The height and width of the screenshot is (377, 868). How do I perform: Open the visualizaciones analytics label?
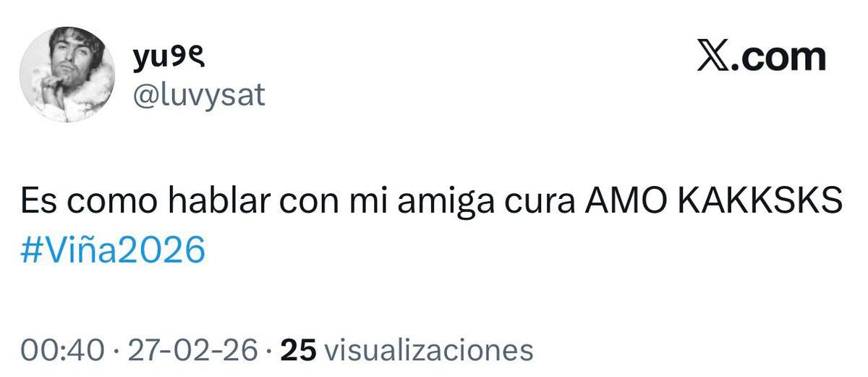(x=429, y=350)
